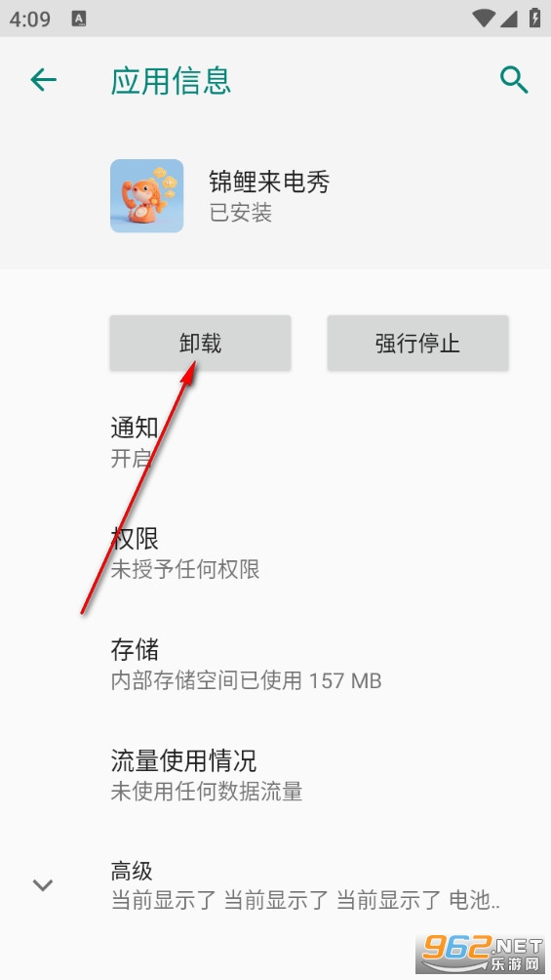Open search with the magnifier icon
Image resolution: width=551 pixels, height=980 pixels.
[514, 80]
